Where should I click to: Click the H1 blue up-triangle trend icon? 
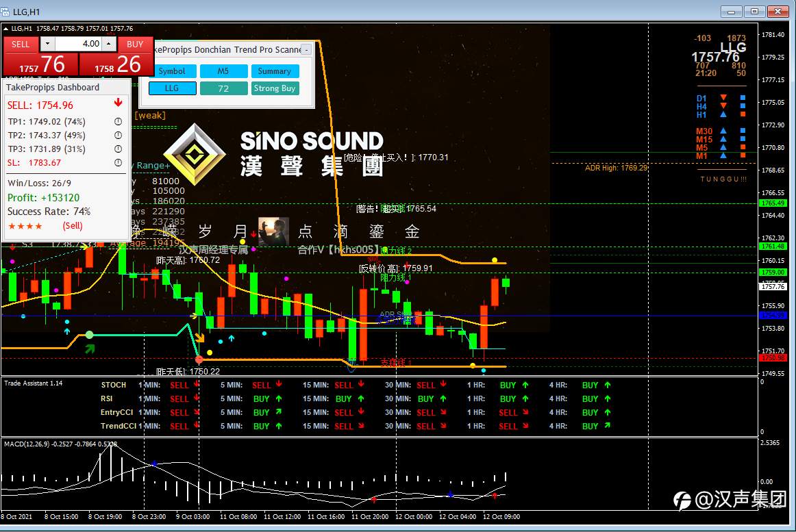pyautogui.click(x=723, y=114)
